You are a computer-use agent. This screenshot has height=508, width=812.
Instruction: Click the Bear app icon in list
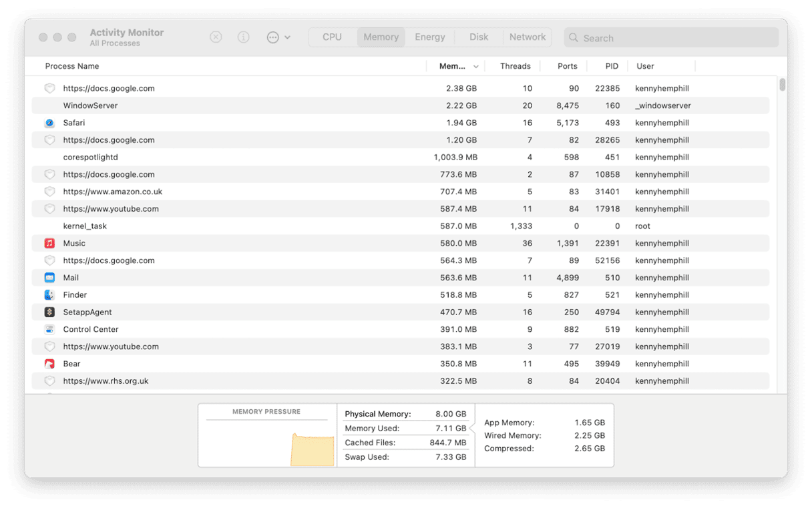point(49,364)
